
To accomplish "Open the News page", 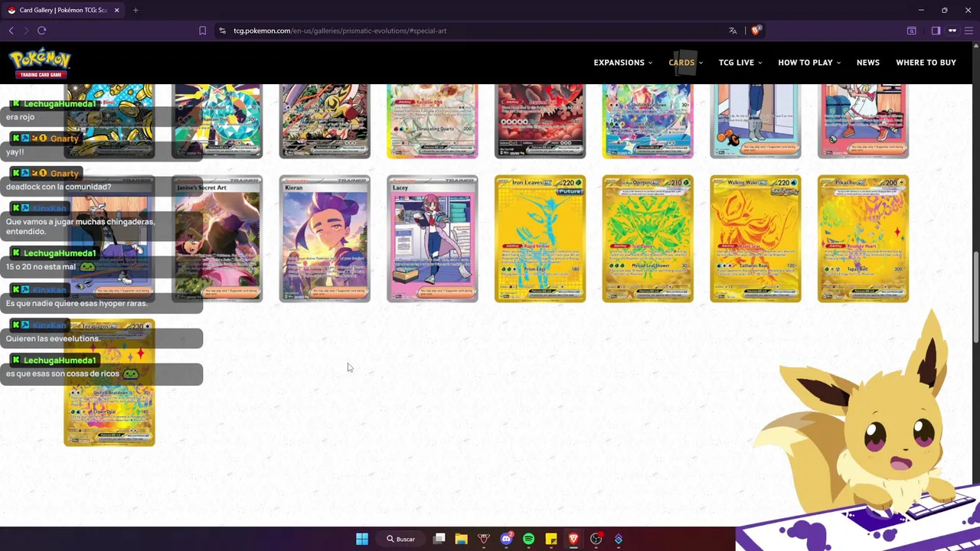I will coord(867,63).
